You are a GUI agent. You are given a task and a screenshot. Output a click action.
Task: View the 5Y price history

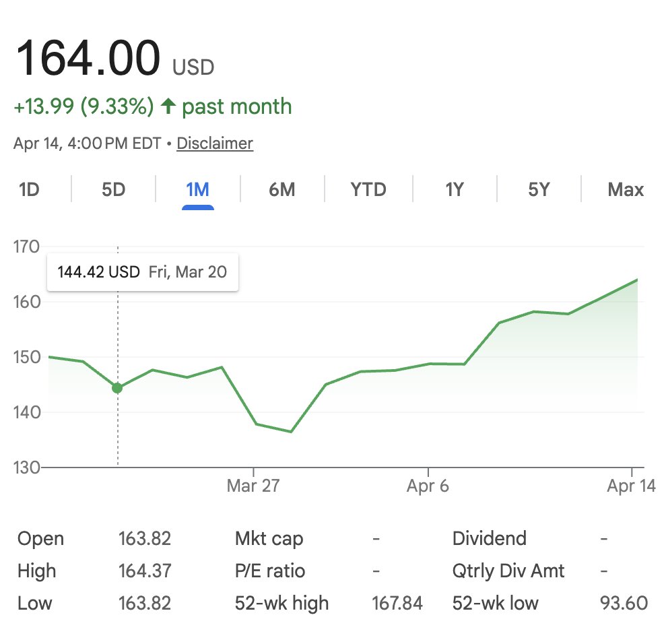tap(539, 189)
